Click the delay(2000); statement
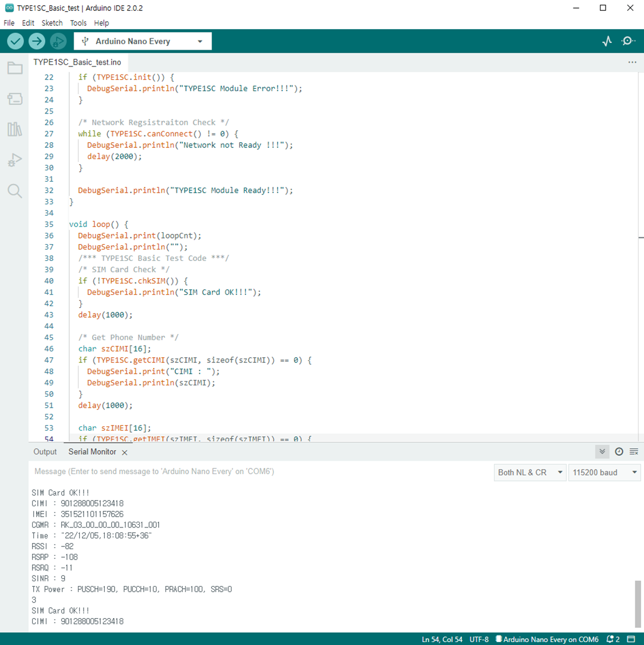The height and width of the screenshot is (645, 644). coord(114,157)
